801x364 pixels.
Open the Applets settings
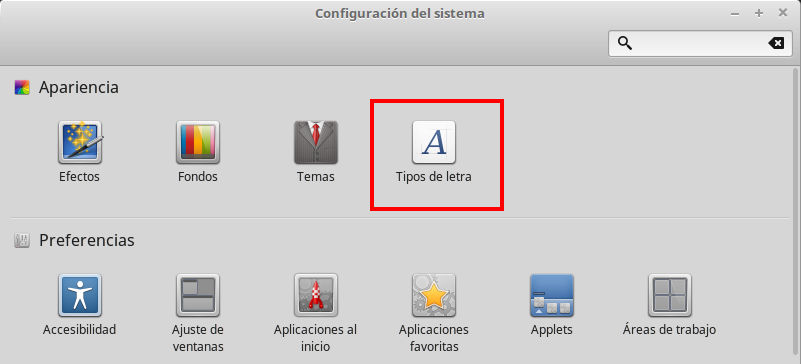(x=552, y=295)
